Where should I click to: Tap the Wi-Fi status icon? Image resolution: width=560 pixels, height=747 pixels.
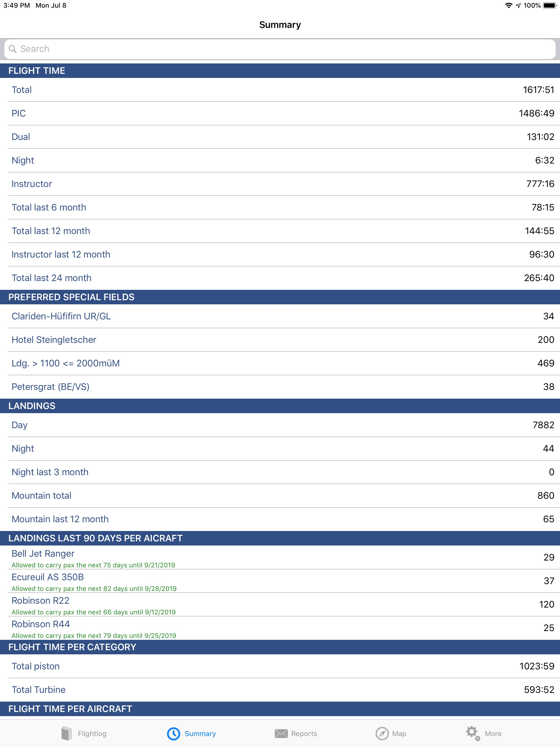coord(508,5)
